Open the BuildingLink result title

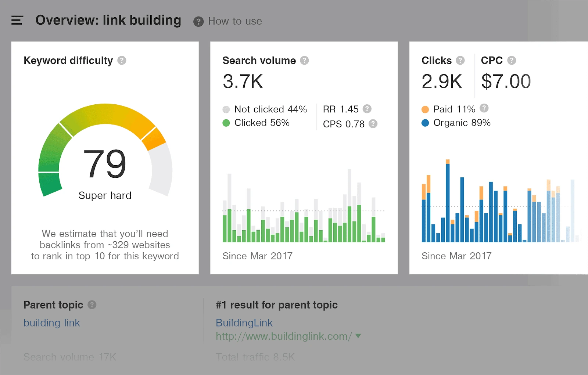tap(244, 323)
